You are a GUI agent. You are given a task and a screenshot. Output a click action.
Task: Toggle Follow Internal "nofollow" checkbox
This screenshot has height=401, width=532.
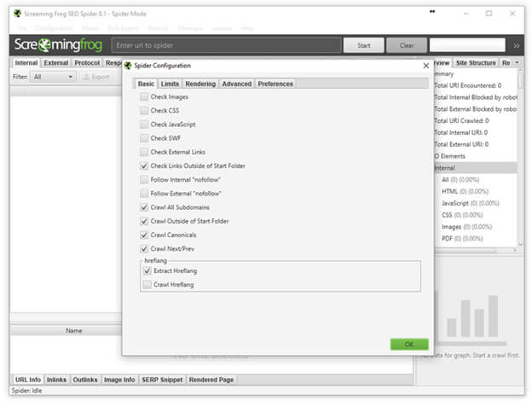pyautogui.click(x=144, y=180)
